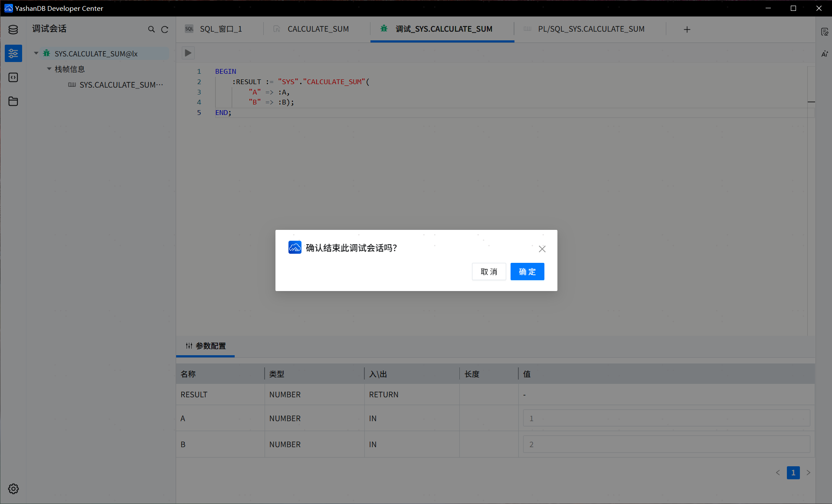The height and width of the screenshot is (504, 832).
Task: Click the run/play button above the editor
Action: [188, 53]
